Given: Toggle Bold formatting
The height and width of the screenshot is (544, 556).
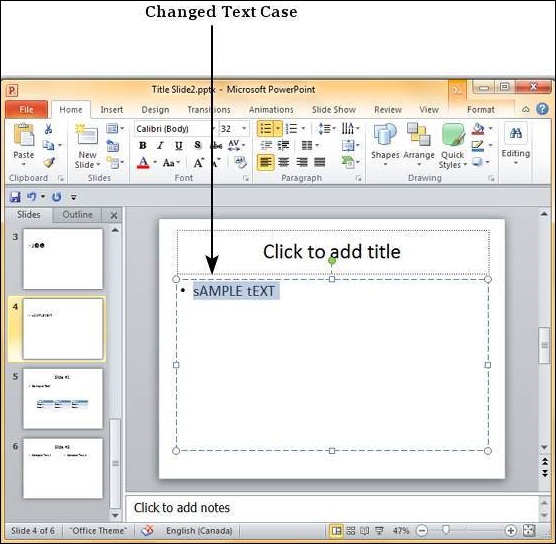Looking at the screenshot, I should pos(143,145).
